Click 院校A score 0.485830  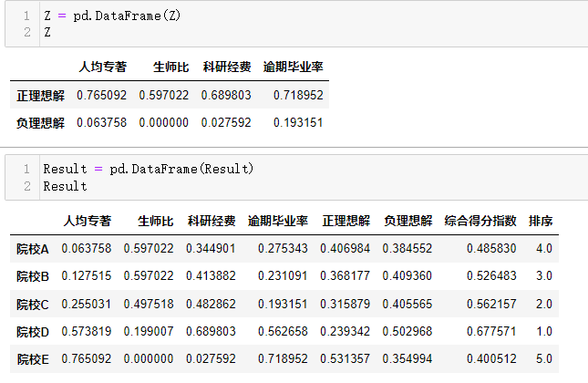(x=491, y=248)
